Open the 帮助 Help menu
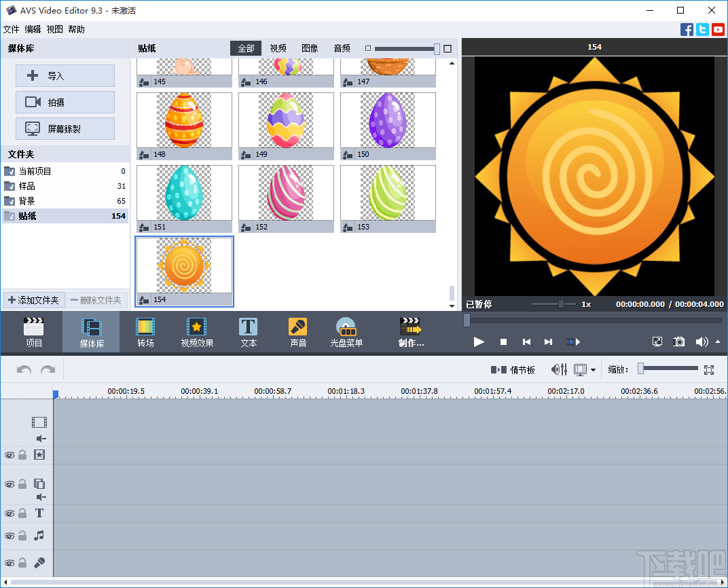This screenshot has width=728, height=588. [x=76, y=29]
